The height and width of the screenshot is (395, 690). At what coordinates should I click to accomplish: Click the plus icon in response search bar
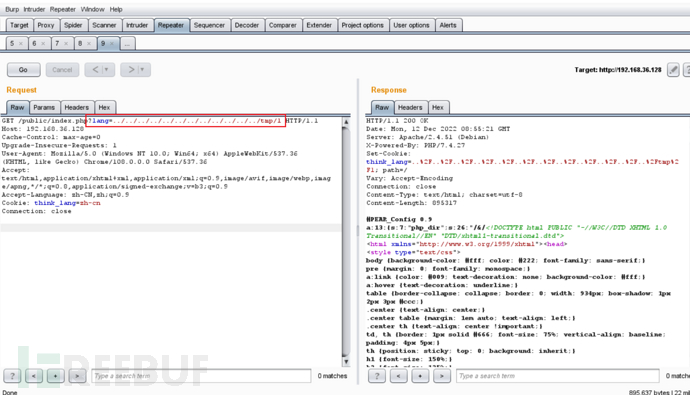pyautogui.click(x=420, y=376)
